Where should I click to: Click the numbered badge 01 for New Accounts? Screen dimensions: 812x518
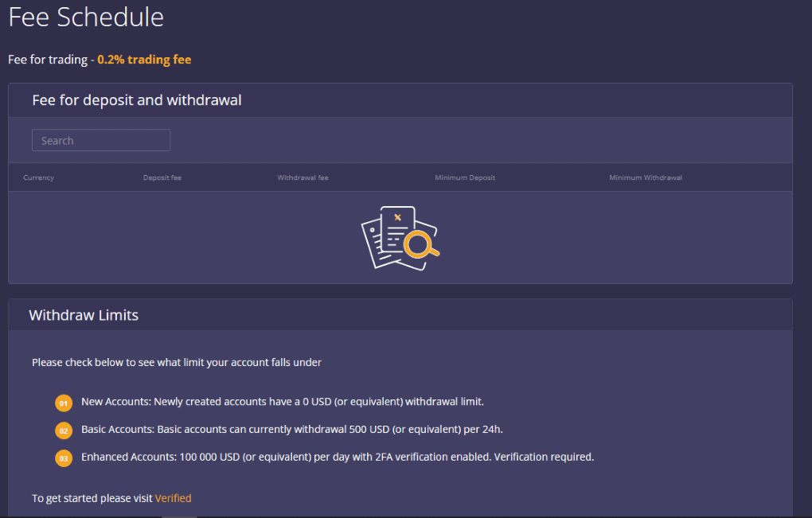click(x=63, y=403)
